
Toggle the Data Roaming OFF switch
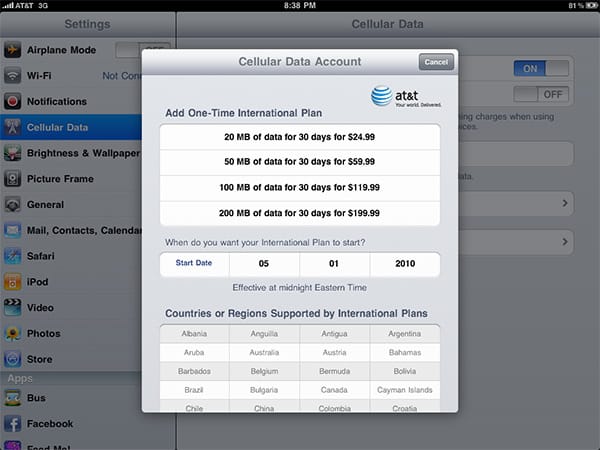coord(541,95)
